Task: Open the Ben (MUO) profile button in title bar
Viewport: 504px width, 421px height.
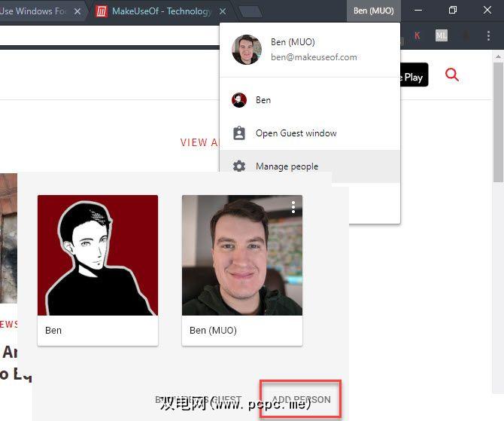Action: (374, 11)
